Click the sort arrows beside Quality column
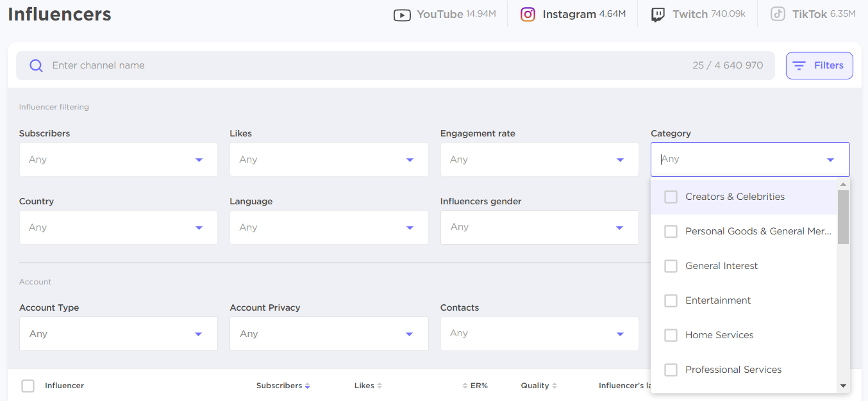Viewport: 868px width, 401px height. 555,386
